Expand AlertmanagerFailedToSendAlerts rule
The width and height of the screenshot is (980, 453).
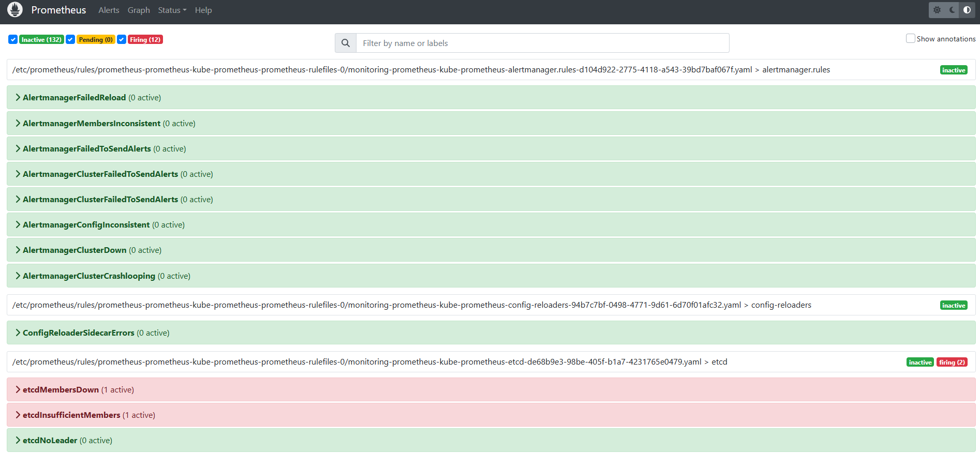click(491, 148)
